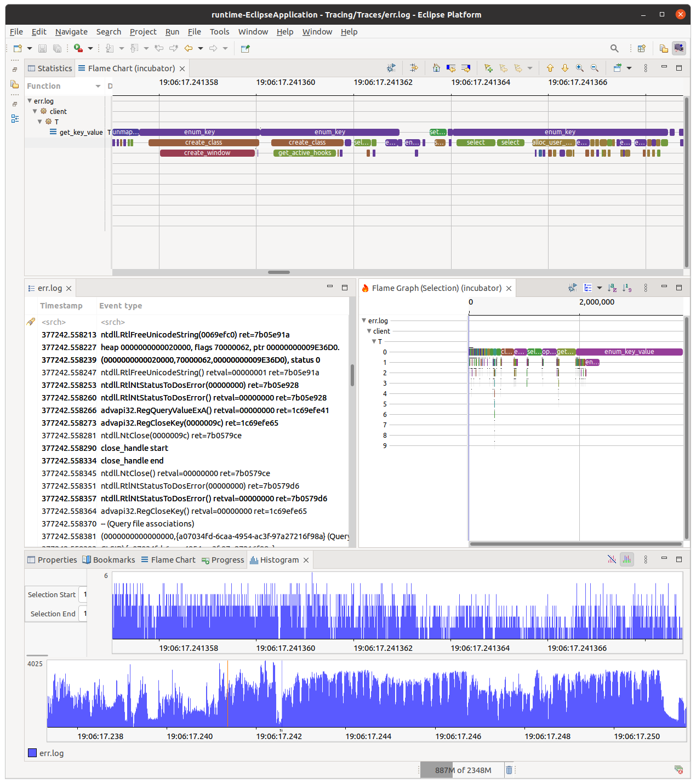Open the Flame Graph grouping dropdown arrow
696x784 pixels.
coord(600,288)
